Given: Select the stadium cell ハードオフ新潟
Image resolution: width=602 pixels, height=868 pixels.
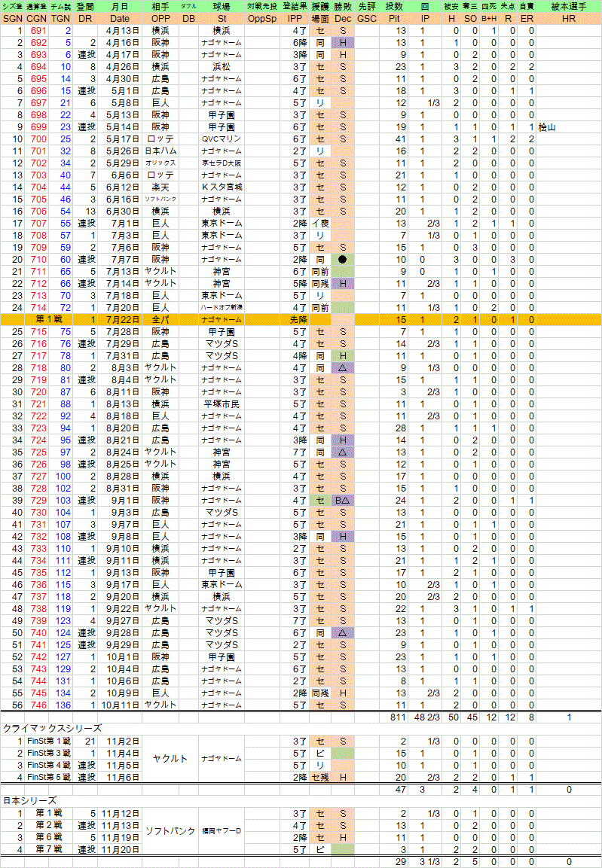Looking at the screenshot, I should (x=222, y=308).
